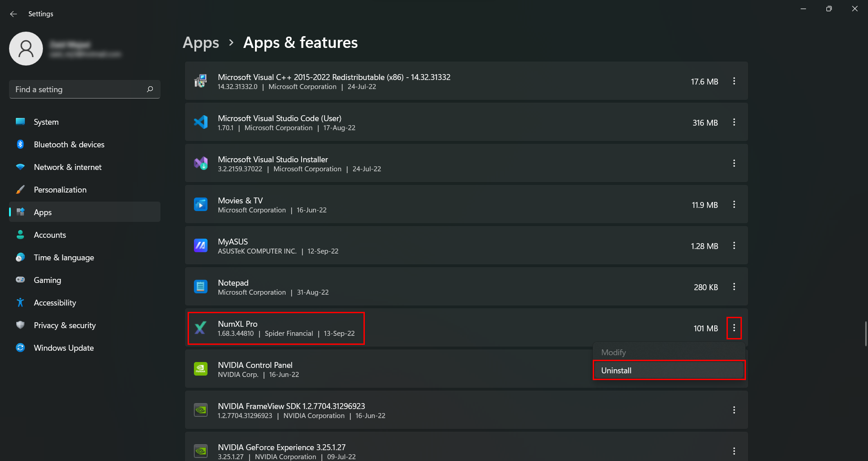Click the Accounts person icon

[20, 234]
